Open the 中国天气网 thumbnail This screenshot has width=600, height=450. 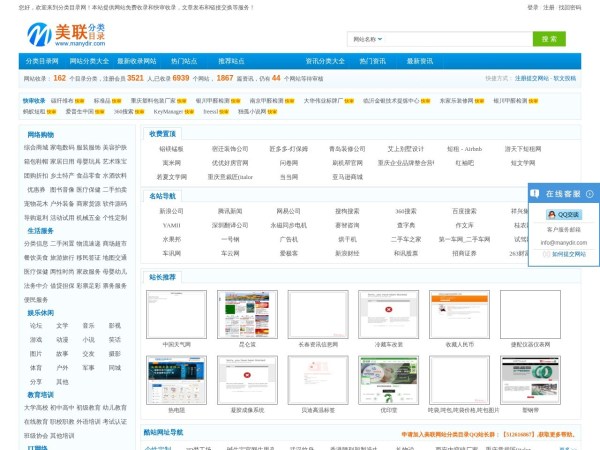[176, 315]
